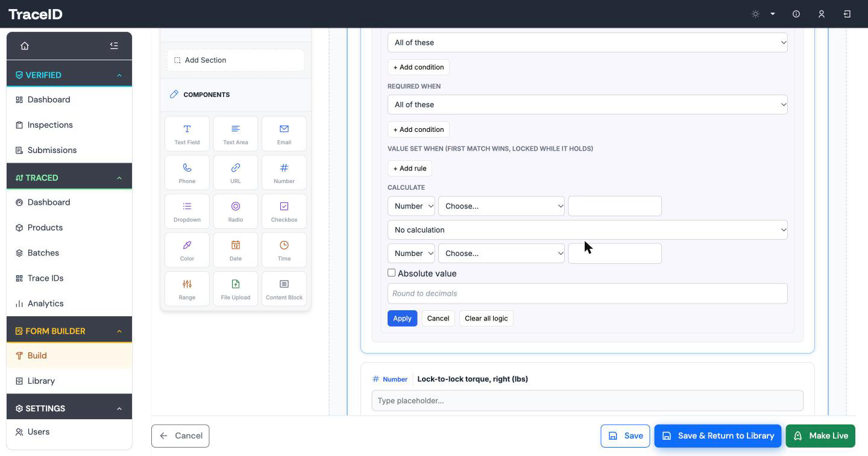This screenshot has width=868, height=456.
Task: Open the user profile icon
Action: (x=822, y=14)
